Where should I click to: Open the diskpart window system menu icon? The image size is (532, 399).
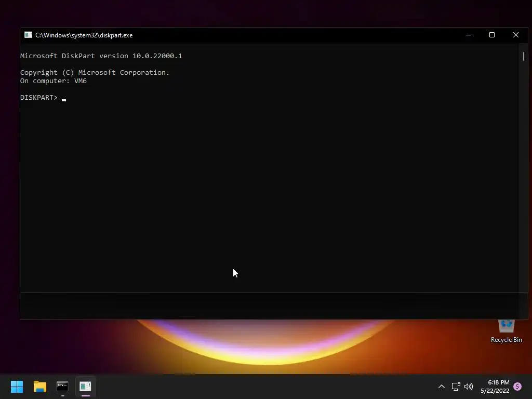[28, 35]
